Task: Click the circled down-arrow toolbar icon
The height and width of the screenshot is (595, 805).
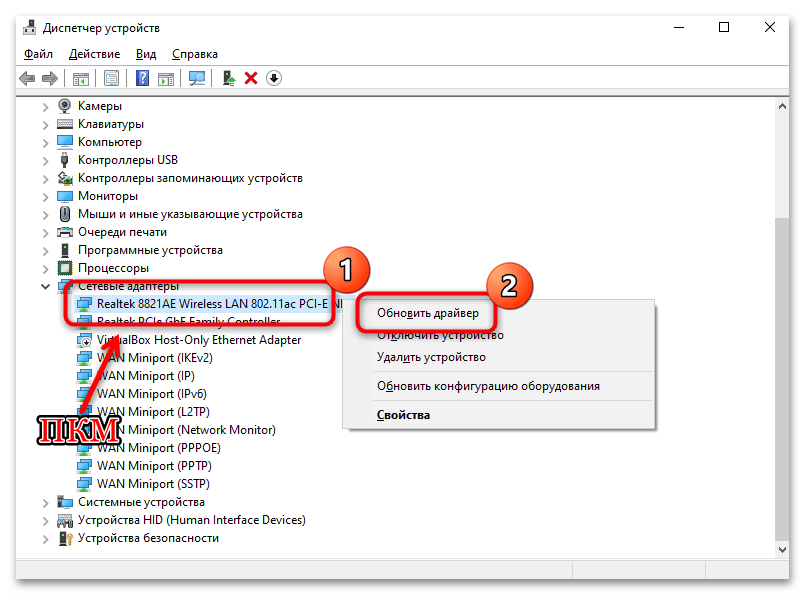Action: 274,78
